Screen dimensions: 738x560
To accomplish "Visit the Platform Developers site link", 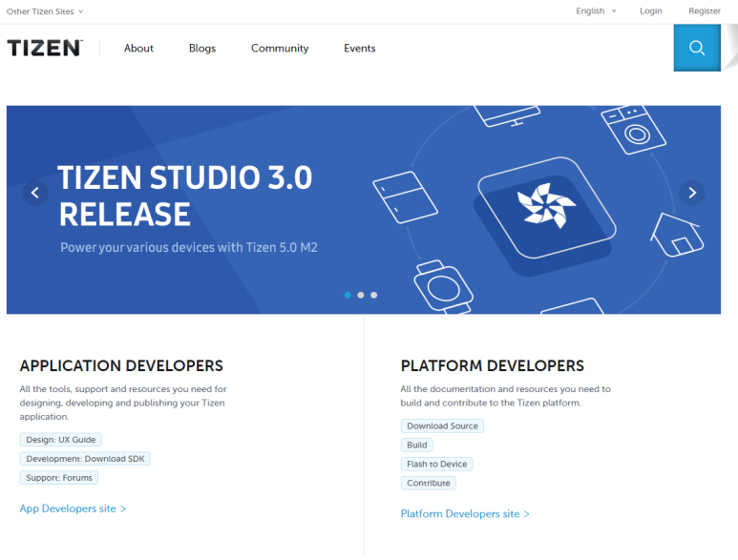I will pyautogui.click(x=465, y=514).
